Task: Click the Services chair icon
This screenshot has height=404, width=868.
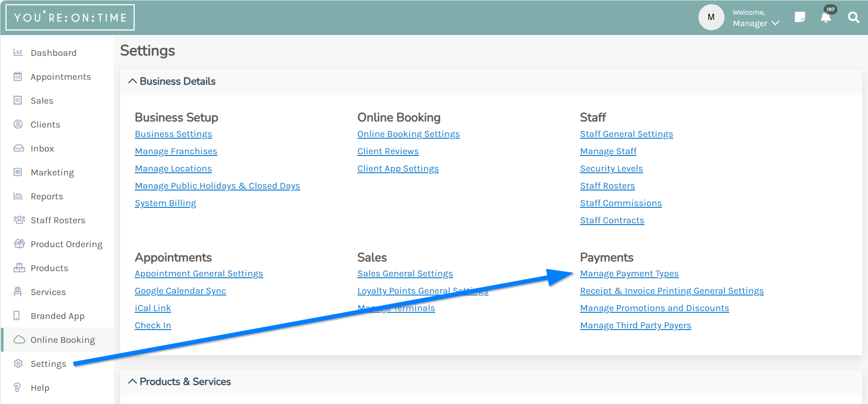Action: (18, 291)
